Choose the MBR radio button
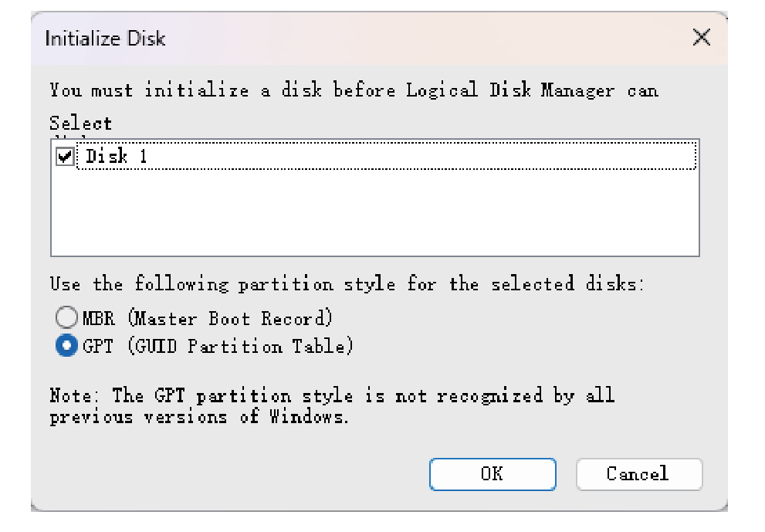Viewport: 765px width, 532px height. [x=66, y=318]
